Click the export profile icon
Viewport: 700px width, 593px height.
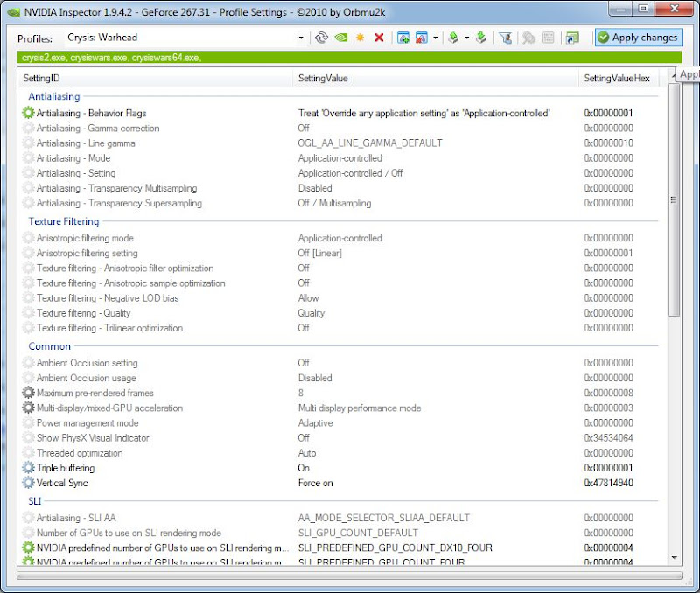click(x=453, y=38)
